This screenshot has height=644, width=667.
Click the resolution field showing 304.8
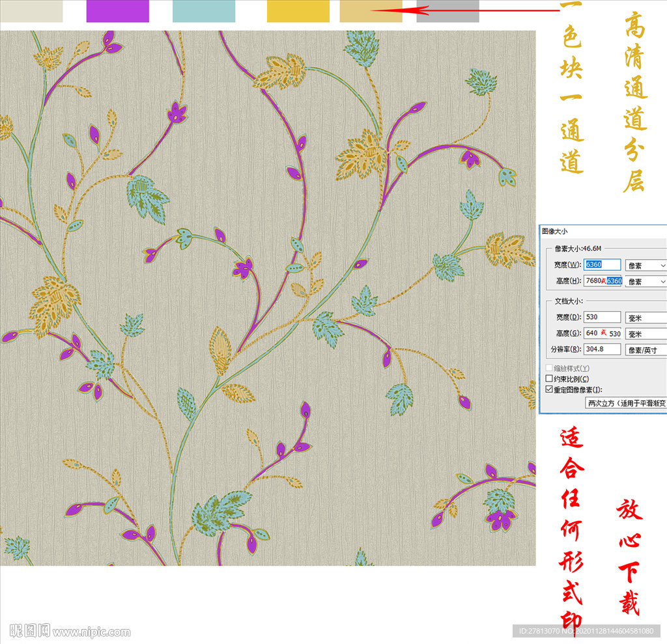(602, 349)
